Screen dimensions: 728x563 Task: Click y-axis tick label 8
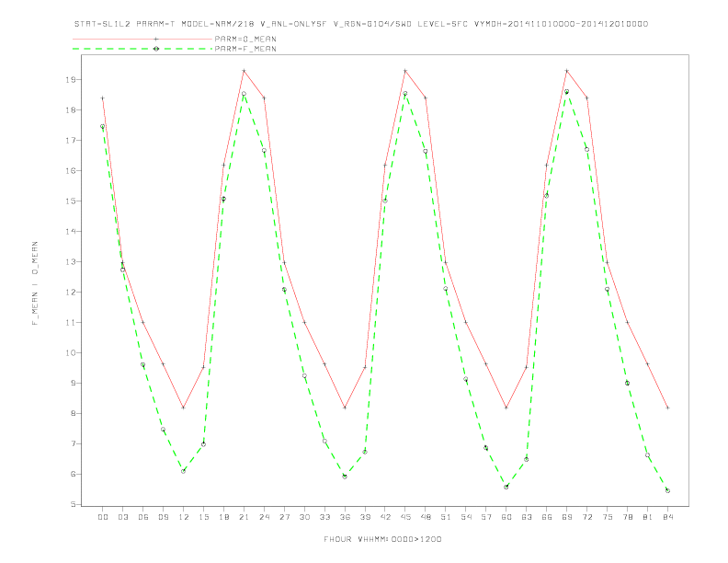(73, 413)
